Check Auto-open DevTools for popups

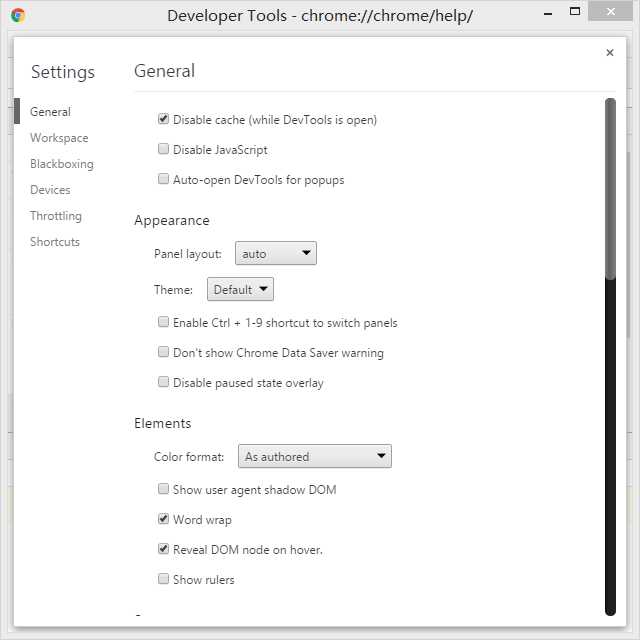click(x=163, y=179)
